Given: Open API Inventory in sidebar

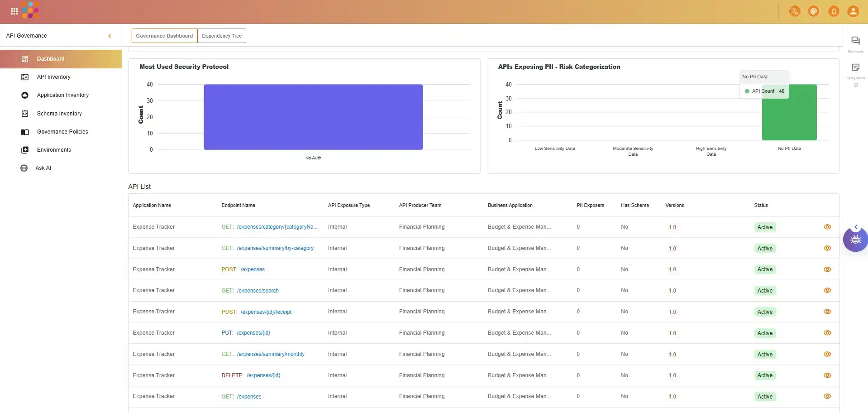Looking at the screenshot, I should [x=53, y=77].
